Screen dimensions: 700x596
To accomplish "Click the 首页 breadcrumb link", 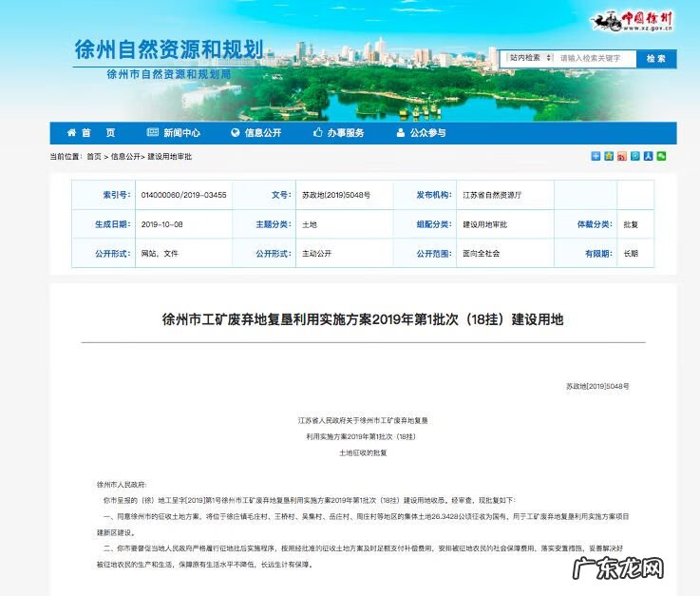I will click(94, 157).
